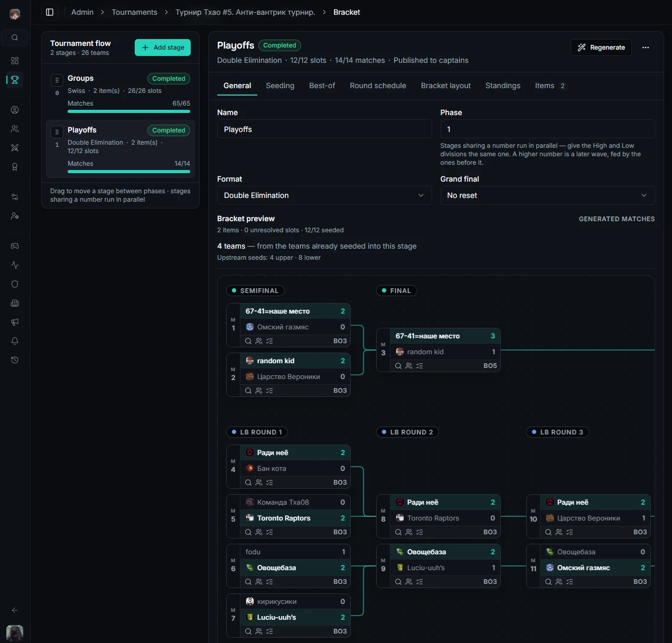The image size is (672, 643).
Task: Open the Grand final dropdown showing No reset
Action: pos(547,195)
